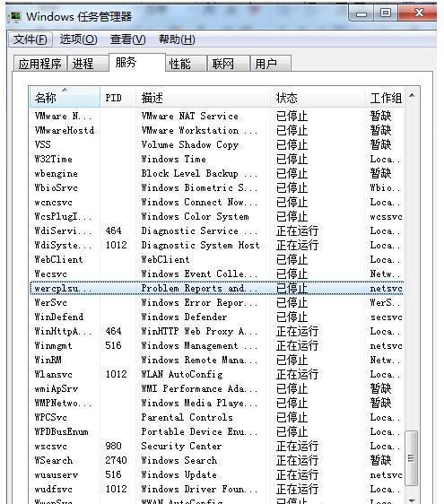Select the WebClient service name

(x=58, y=259)
